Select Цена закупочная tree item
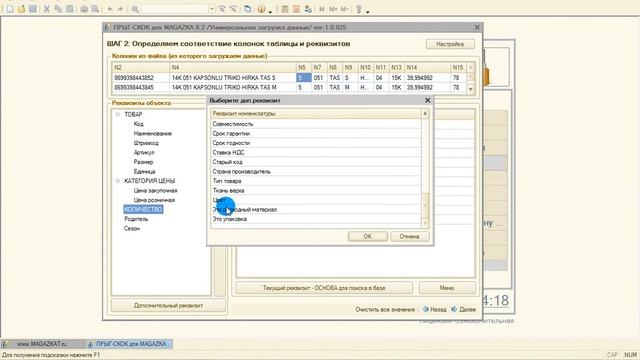Screen dimensions: 640x360 155,191
